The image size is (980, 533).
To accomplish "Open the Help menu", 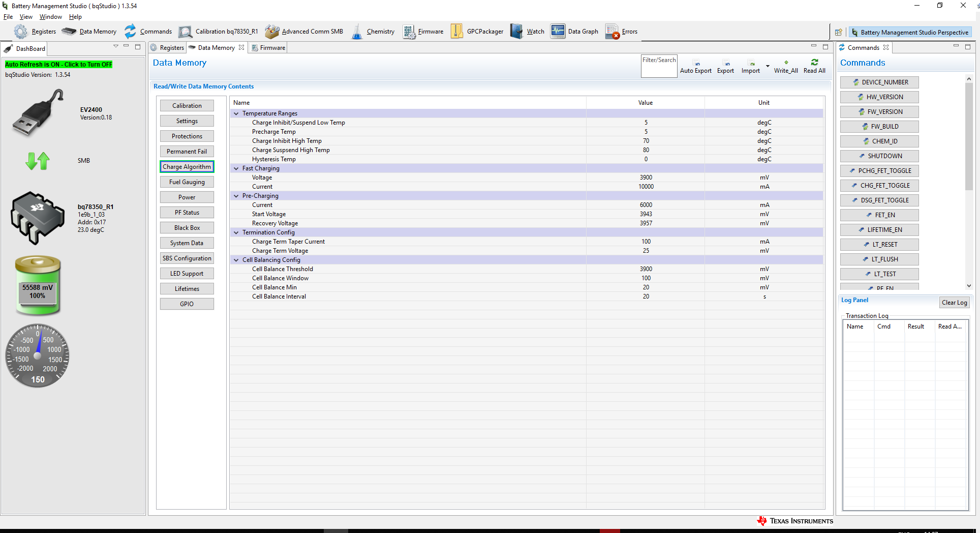I will click(x=75, y=17).
